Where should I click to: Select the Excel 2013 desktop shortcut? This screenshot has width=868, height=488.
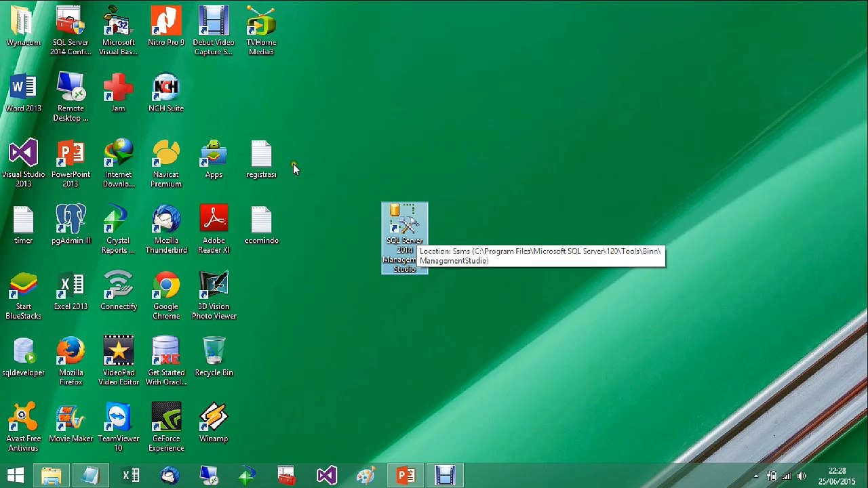pos(71,291)
